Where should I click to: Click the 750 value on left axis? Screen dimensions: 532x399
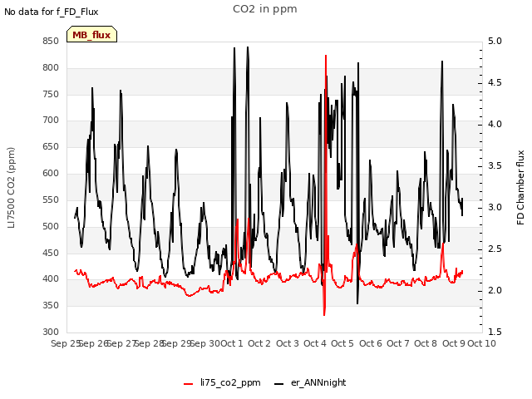point(51,94)
